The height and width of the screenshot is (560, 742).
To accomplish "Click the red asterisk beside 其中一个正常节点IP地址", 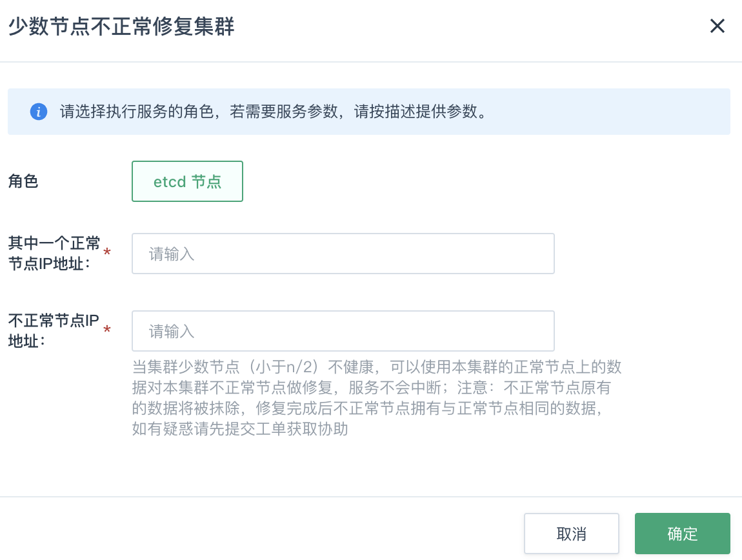I will click(107, 252).
